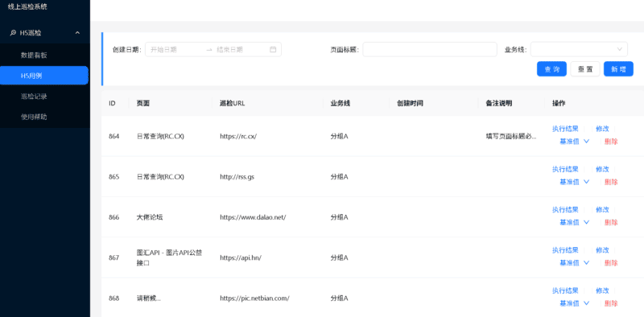Click 修改 for row 866

(602, 209)
